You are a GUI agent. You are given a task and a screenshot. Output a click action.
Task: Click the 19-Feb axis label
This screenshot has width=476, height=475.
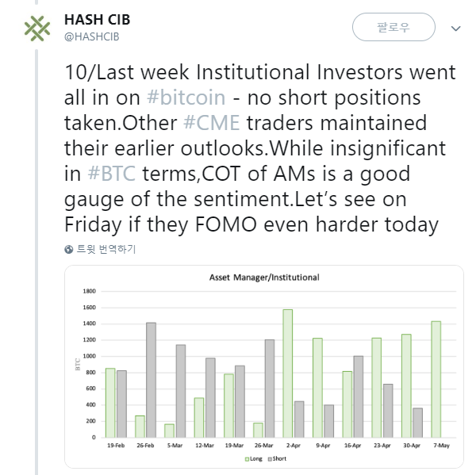[x=116, y=446]
